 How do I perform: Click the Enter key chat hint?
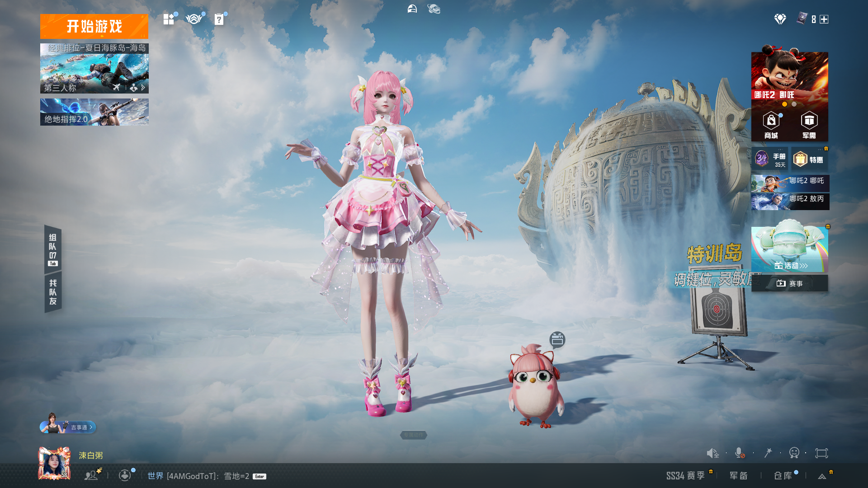(259, 476)
